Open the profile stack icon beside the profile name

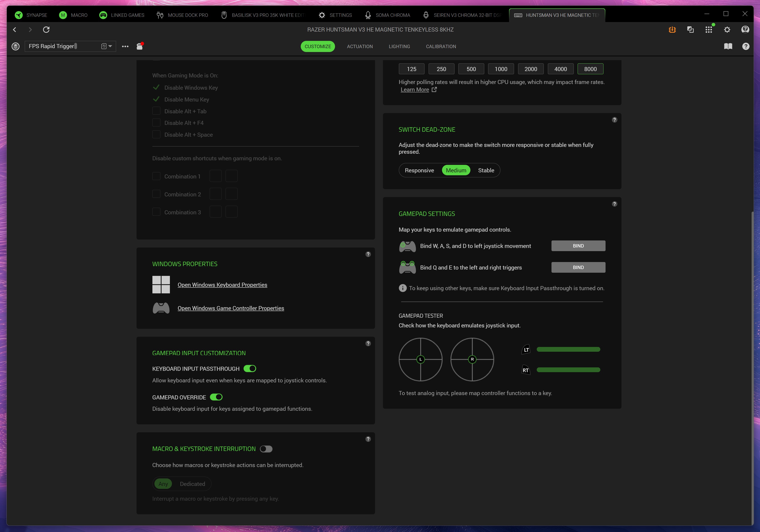click(15, 46)
